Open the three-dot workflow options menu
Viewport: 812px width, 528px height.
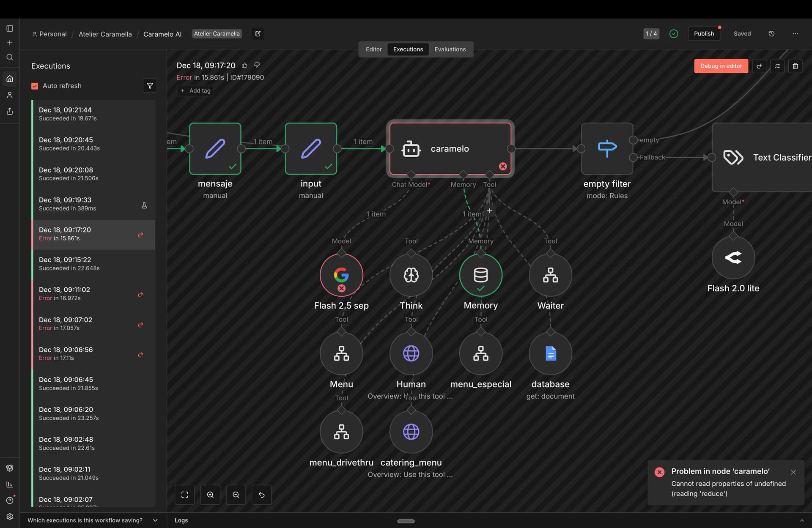795,34
